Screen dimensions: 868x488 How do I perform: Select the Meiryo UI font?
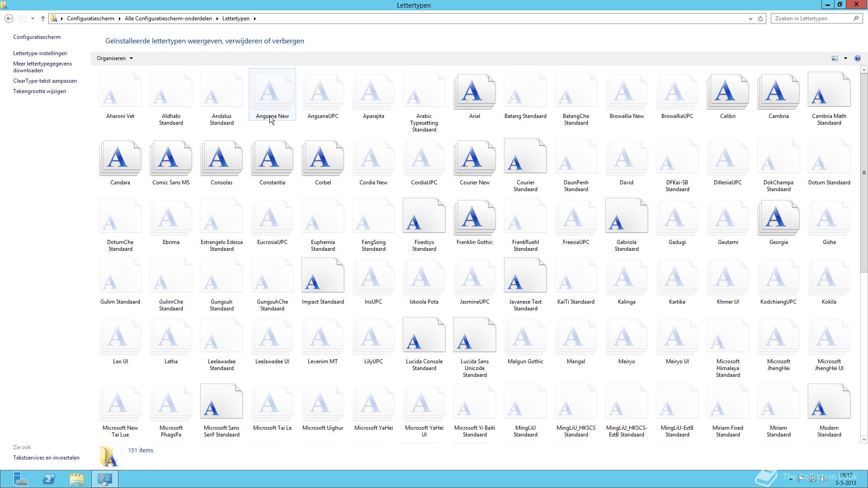(x=677, y=341)
